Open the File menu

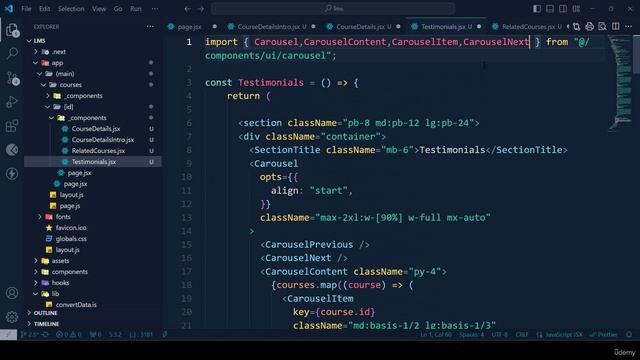(27, 9)
